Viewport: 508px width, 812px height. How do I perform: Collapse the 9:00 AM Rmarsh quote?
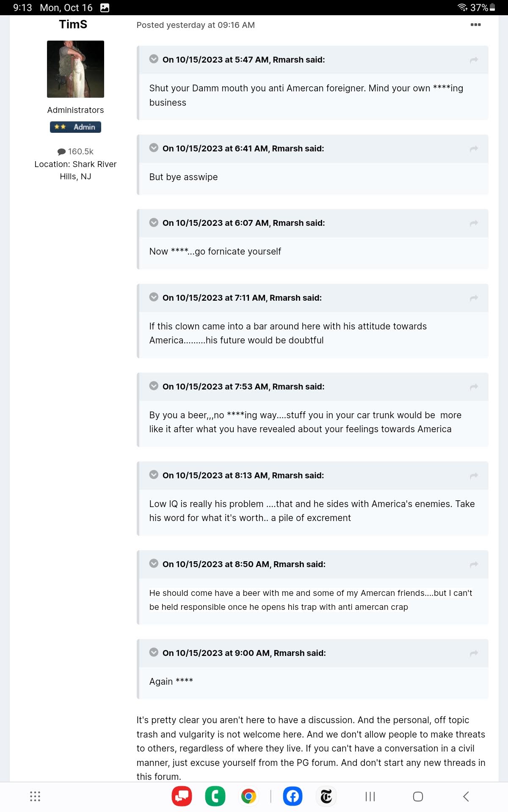click(154, 653)
